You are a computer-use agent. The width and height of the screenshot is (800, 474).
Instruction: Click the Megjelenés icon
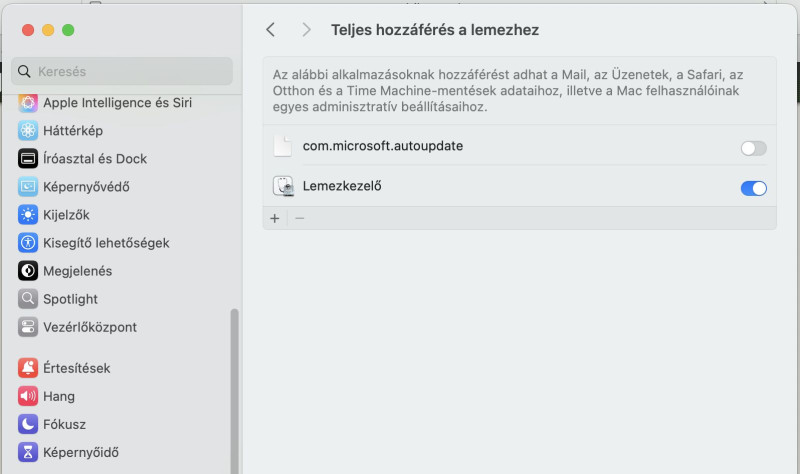[x=28, y=271]
